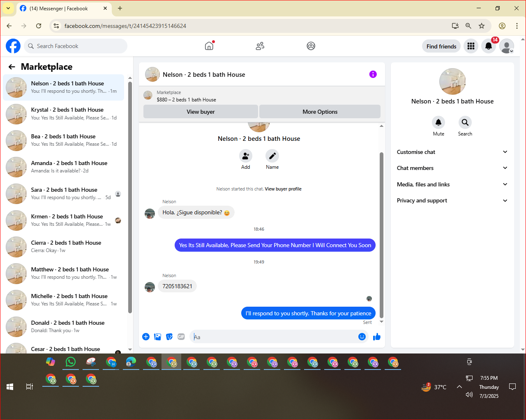
Task: Attach a file with the photo icon
Action: (x=157, y=337)
